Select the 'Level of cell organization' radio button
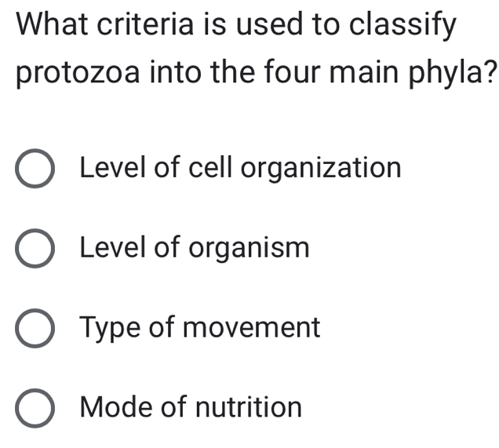Image resolution: width=499 pixels, height=448 pixels. (35, 169)
